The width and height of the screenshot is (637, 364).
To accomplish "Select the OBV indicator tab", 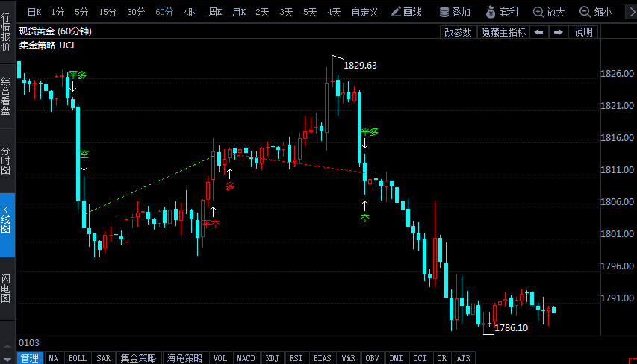I will point(372,358).
